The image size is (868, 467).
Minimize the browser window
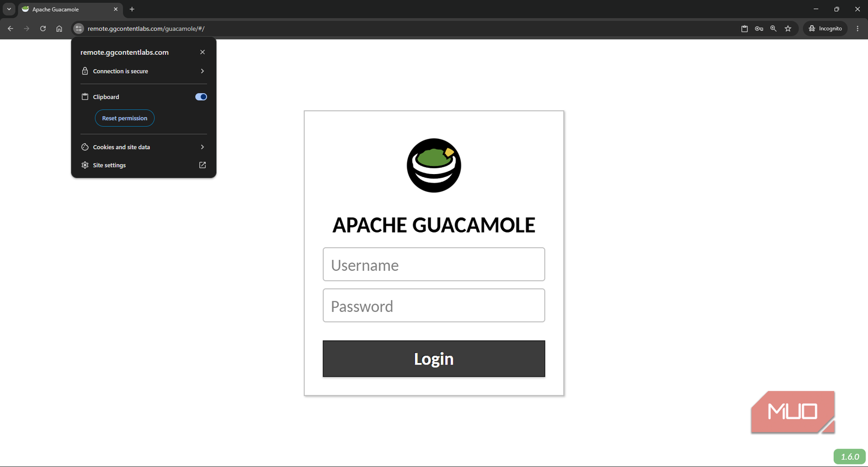816,9
